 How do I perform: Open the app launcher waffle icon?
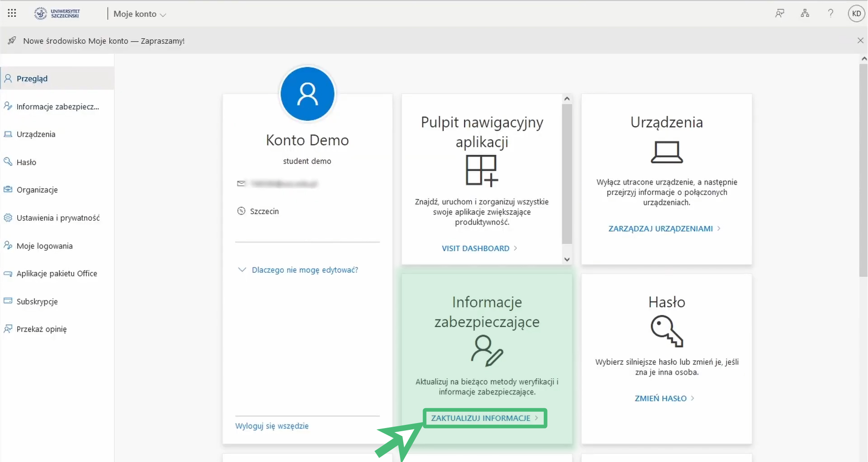12,14
